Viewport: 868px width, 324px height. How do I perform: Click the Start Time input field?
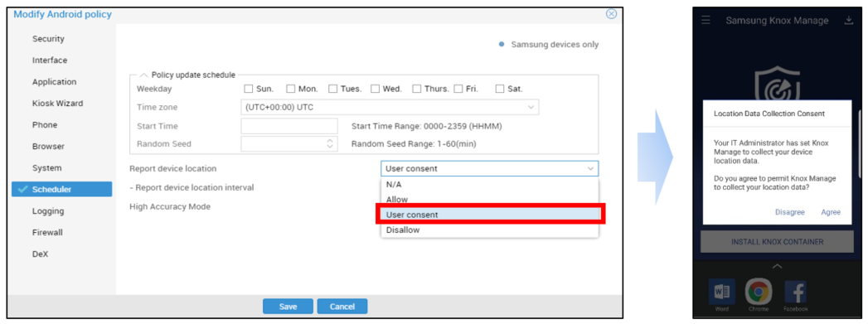pos(289,126)
